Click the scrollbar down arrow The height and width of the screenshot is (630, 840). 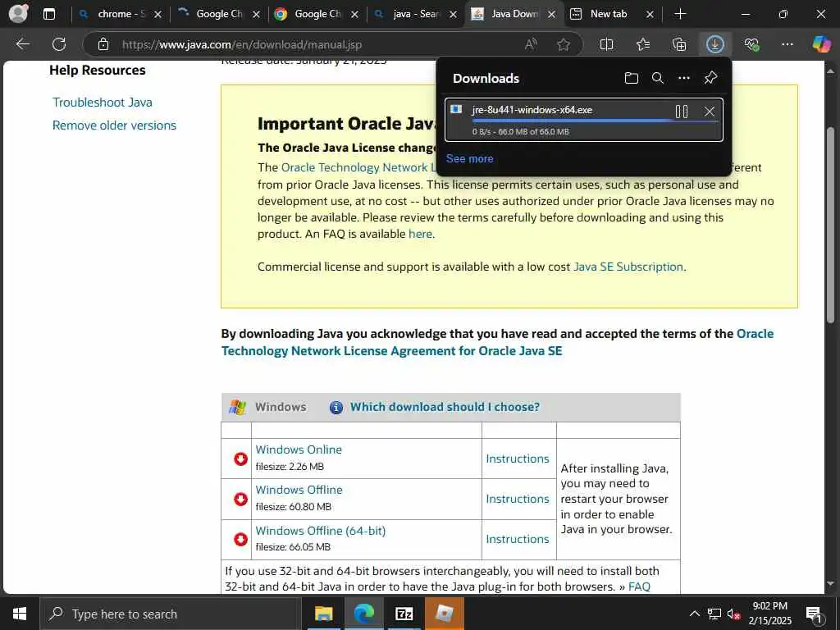[x=830, y=583]
